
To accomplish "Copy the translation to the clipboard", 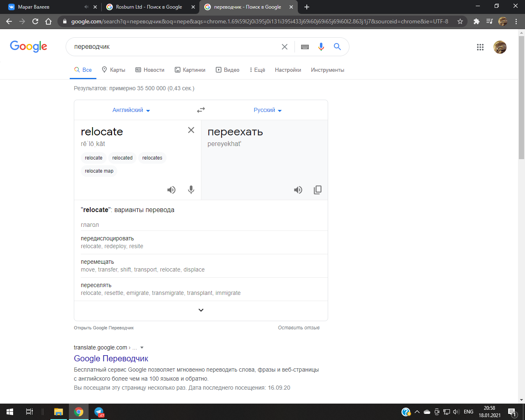I will tap(317, 190).
